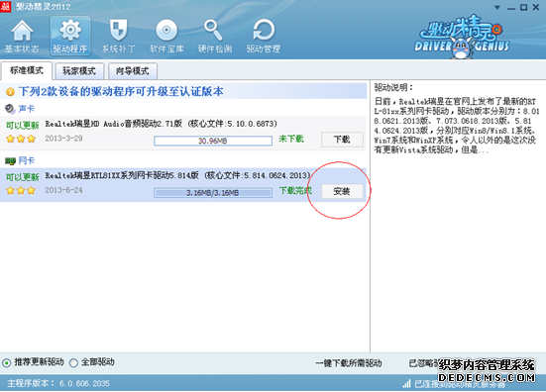The width and height of the screenshot is (546, 392).
Task: Click the 驱动说明 description text panel
Action: [457, 125]
